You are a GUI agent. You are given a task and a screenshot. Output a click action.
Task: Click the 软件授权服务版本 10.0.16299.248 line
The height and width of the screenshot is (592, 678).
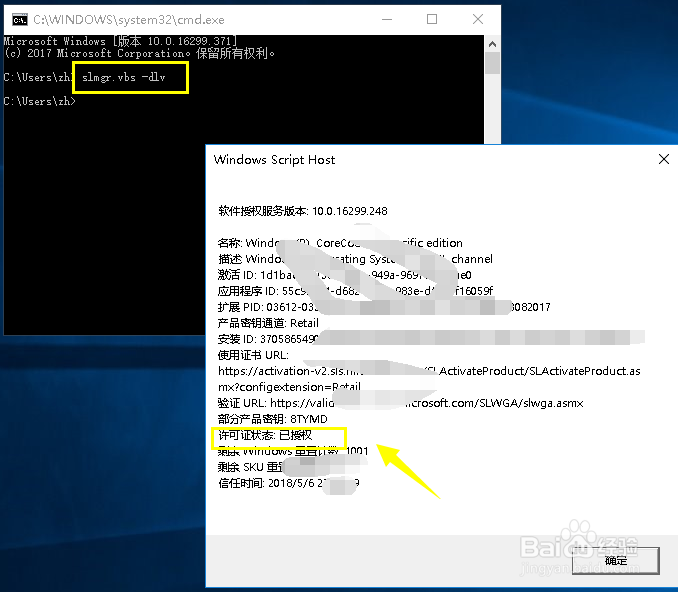click(x=303, y=211)
